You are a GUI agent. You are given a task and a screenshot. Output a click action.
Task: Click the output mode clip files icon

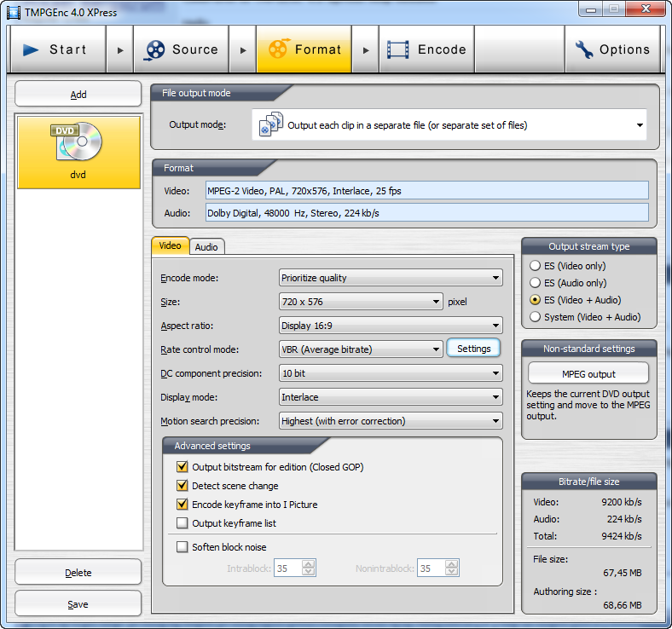pos(271,124)
